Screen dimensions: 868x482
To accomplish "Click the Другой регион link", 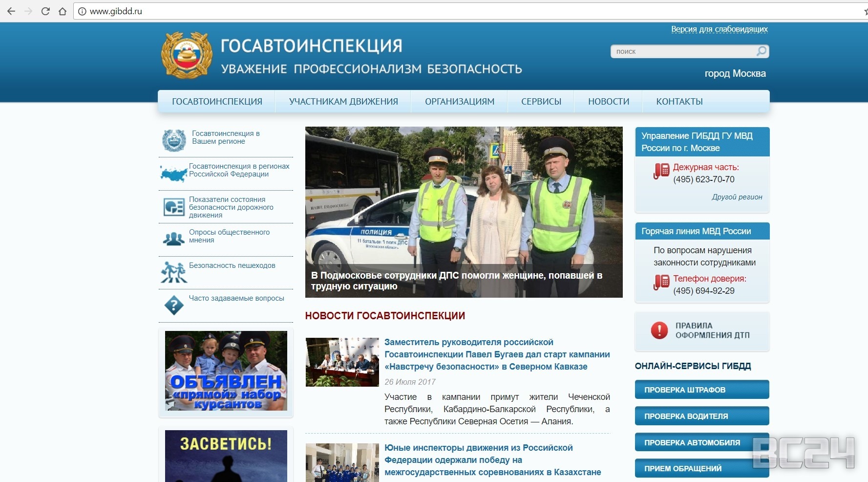I will pyautogui.click(x=737, y=197).
